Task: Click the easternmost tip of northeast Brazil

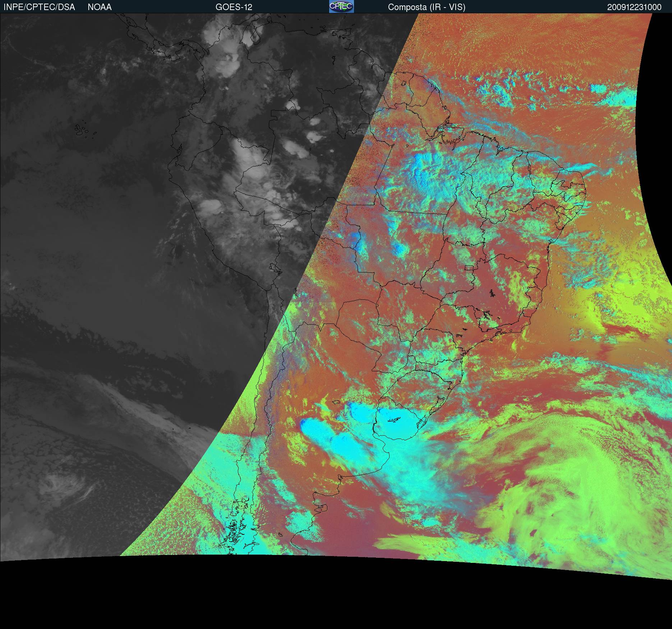Action: point(586,190)
